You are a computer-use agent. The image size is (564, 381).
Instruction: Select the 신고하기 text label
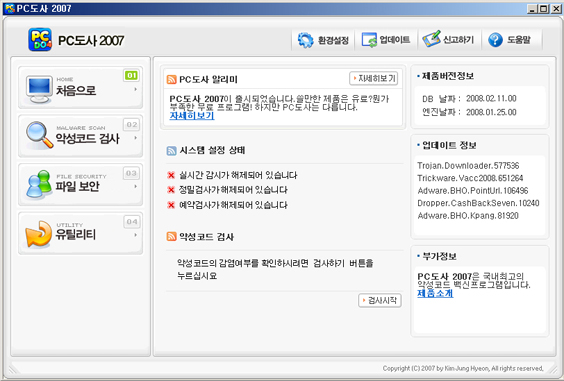(459, 40)
